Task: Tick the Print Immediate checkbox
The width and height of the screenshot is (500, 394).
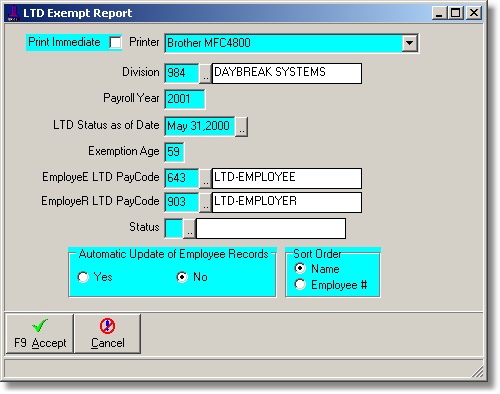Action: [x=115, y=43]
